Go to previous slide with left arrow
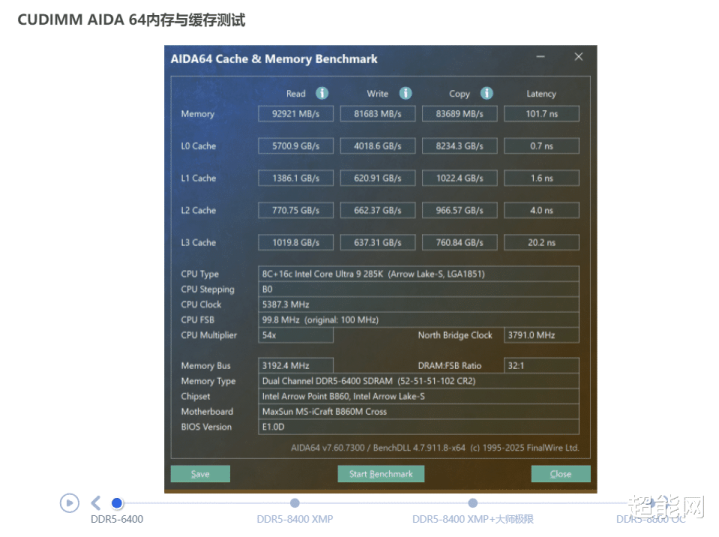Viewport: 719px width, 537px height. [x=96, y=503]
